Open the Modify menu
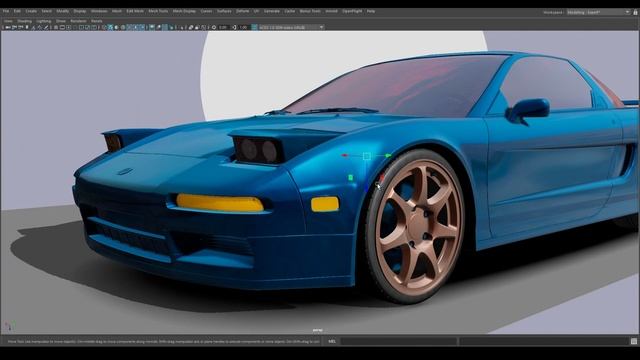 [x=62, y=11]
